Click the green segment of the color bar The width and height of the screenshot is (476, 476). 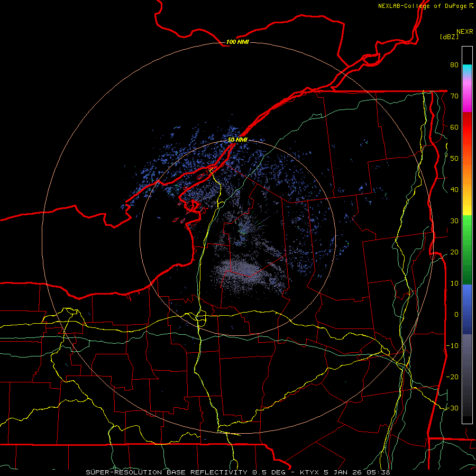pyautogui.click(x=467, y=250)
